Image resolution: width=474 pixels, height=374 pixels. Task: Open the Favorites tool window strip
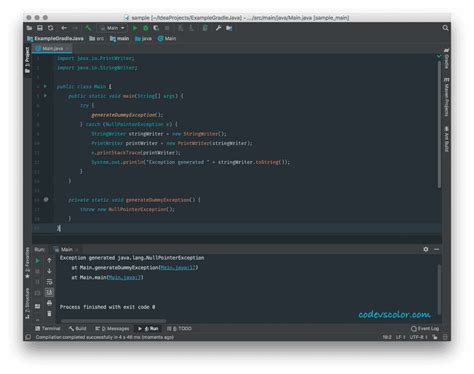pos(27,263)
